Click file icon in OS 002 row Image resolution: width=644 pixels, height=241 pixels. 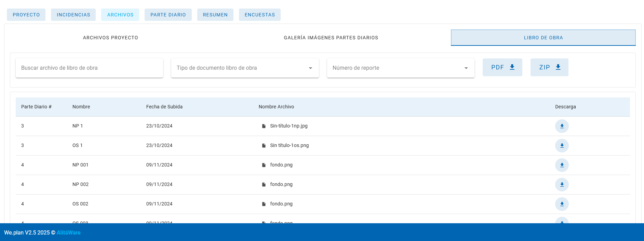point(264,204)
